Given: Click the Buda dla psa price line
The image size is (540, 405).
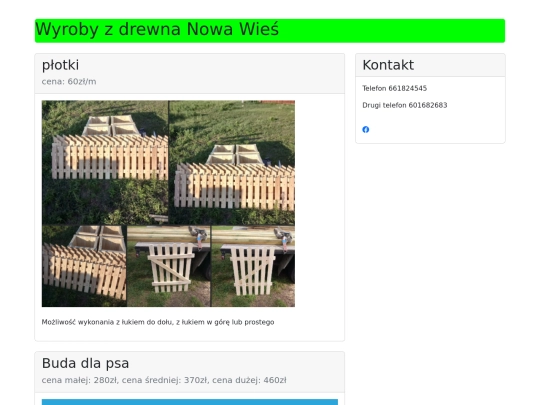Looking at the screenshot, I should (x=164, y=380).
